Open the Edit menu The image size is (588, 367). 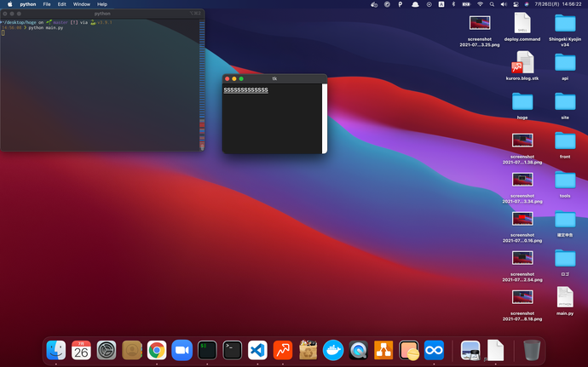click(x=62, y=4)
